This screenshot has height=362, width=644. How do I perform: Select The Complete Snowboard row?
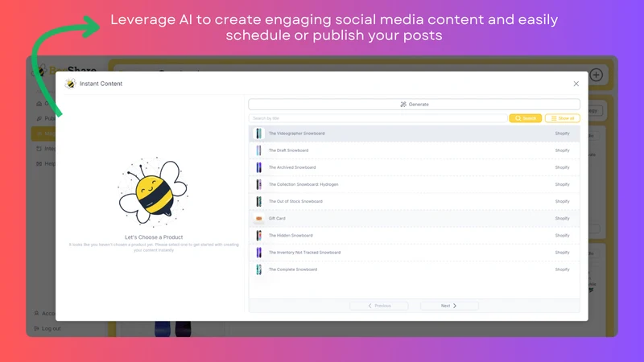coord(414,269)
